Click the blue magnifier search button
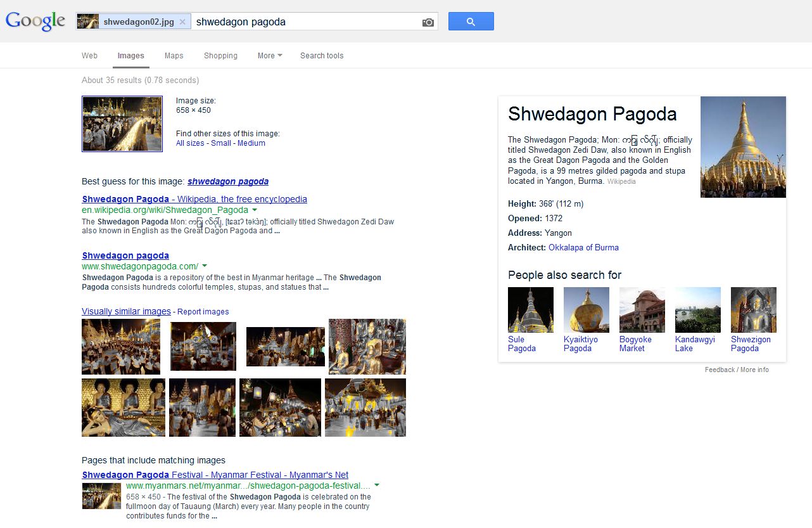The image size is (812, 528). (471, 22)
